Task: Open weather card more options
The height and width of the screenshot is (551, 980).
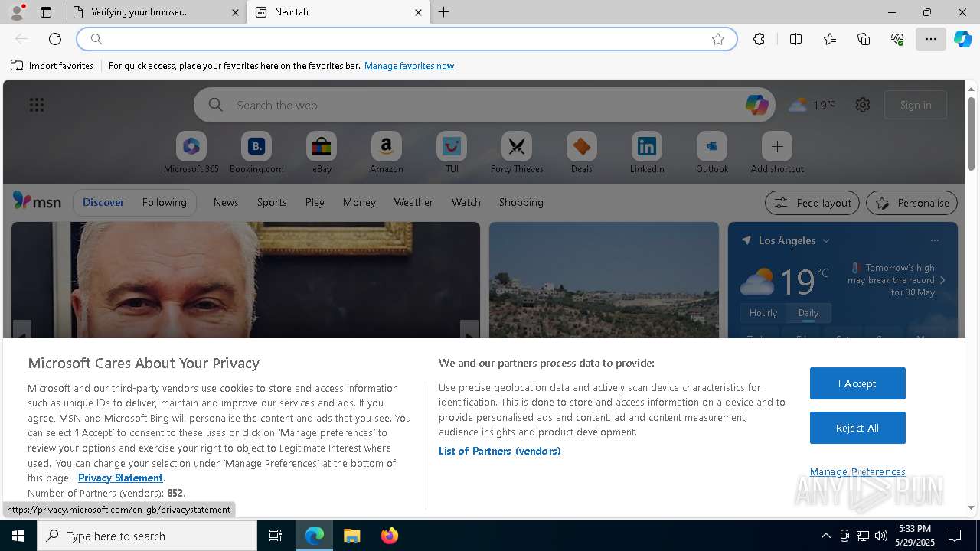Action: coord(934,240)
